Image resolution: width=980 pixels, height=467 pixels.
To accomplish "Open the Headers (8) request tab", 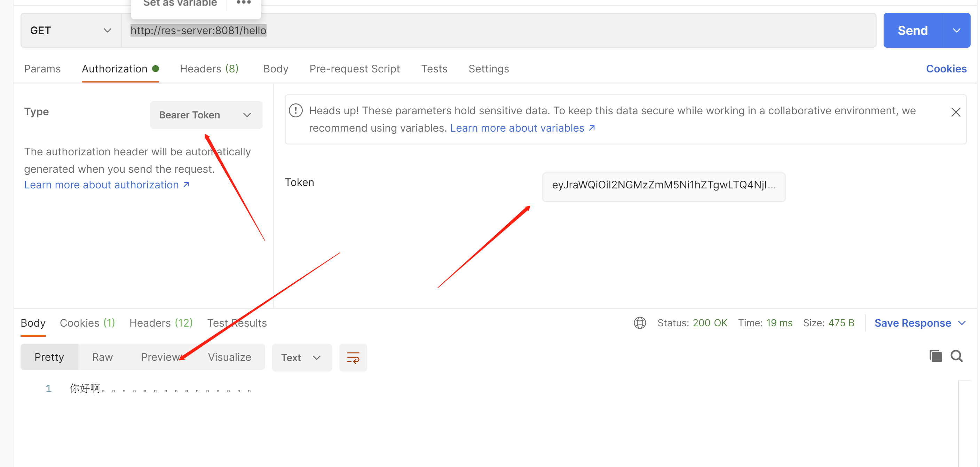I will point(209,69).
